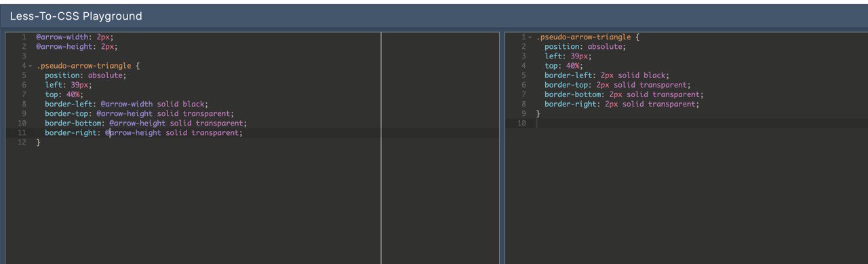Click the empty line 3 in Less editor

[x=203, y=56]
